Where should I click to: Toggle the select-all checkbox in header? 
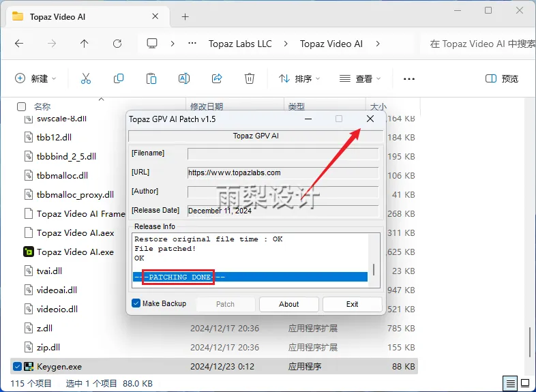tap(22, 106)
